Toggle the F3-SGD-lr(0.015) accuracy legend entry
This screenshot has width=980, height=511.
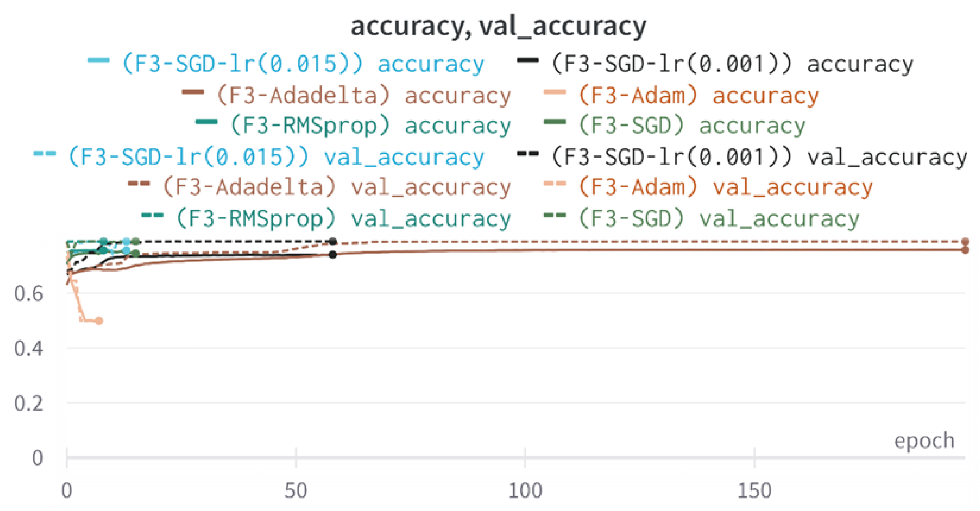click(303, 64)
